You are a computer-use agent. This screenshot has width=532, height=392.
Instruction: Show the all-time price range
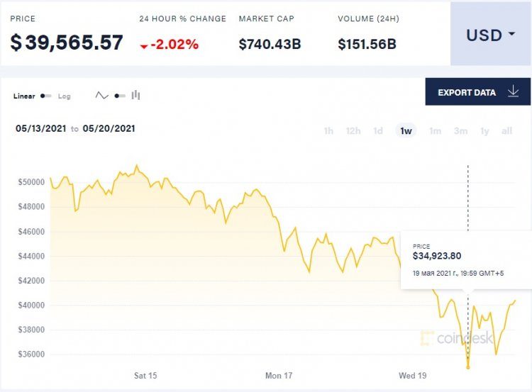506,131
